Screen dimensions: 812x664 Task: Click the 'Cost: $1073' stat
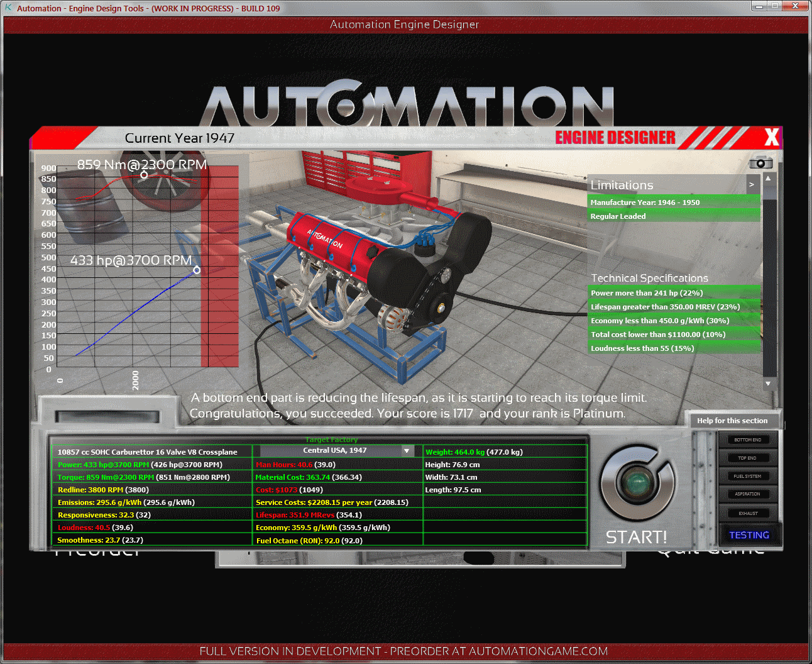(x=337, y=489)
